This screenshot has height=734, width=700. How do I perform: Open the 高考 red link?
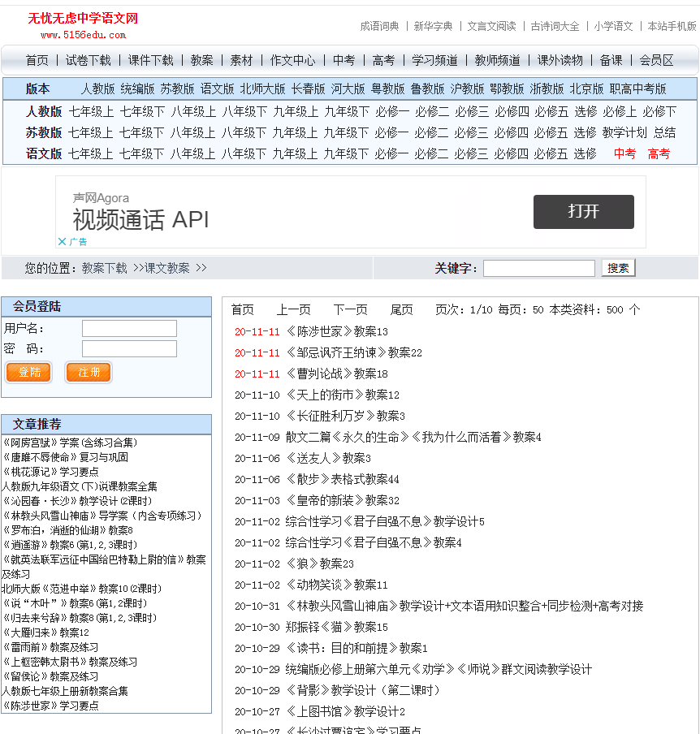(x=659, y=152)
